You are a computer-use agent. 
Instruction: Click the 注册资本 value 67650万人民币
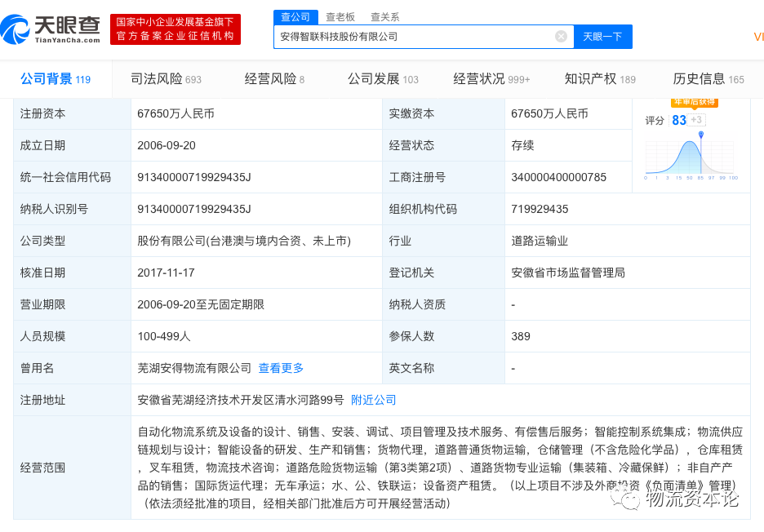175,113
